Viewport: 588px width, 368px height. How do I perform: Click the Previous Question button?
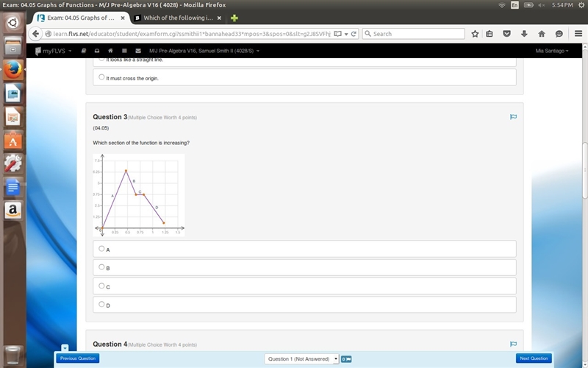tap(78, 358)
